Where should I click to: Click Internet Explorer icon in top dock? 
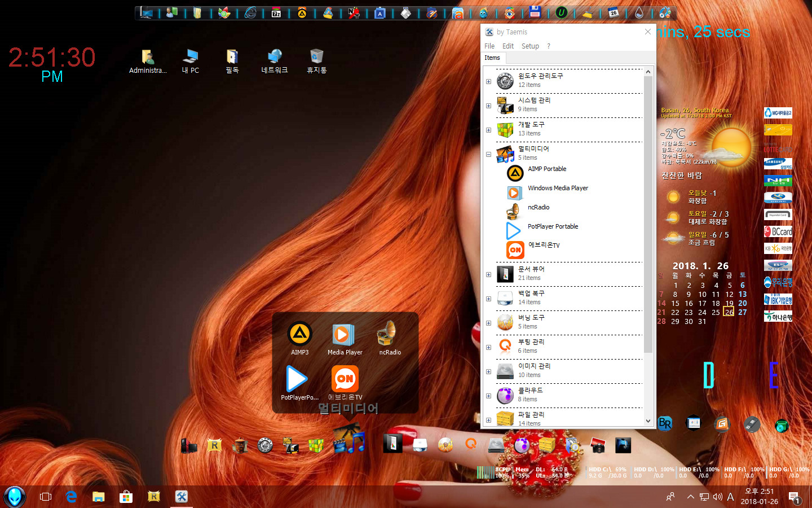(x=250, y=12)
